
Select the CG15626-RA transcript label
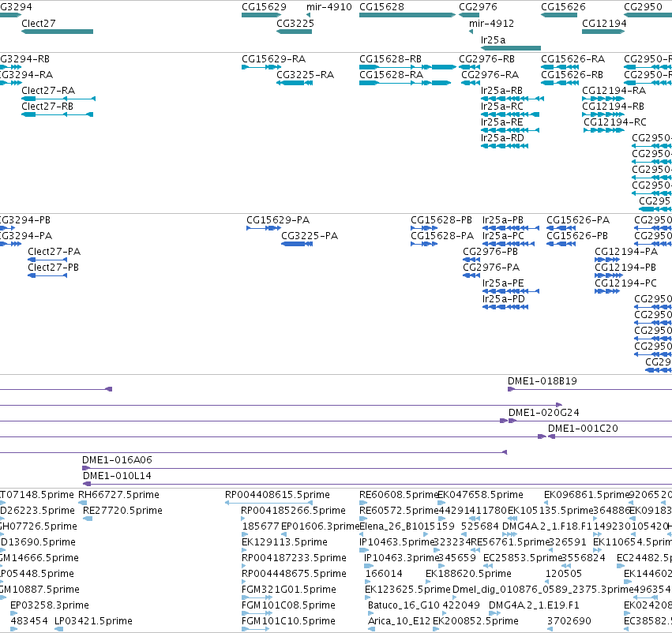tap(573, 59)
